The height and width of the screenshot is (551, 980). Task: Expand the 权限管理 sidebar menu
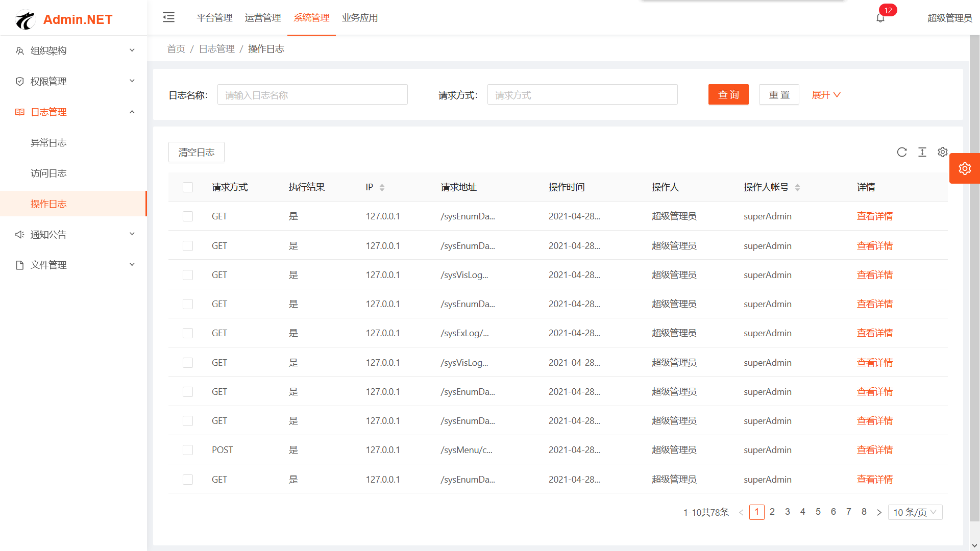[x=73, y=81]
